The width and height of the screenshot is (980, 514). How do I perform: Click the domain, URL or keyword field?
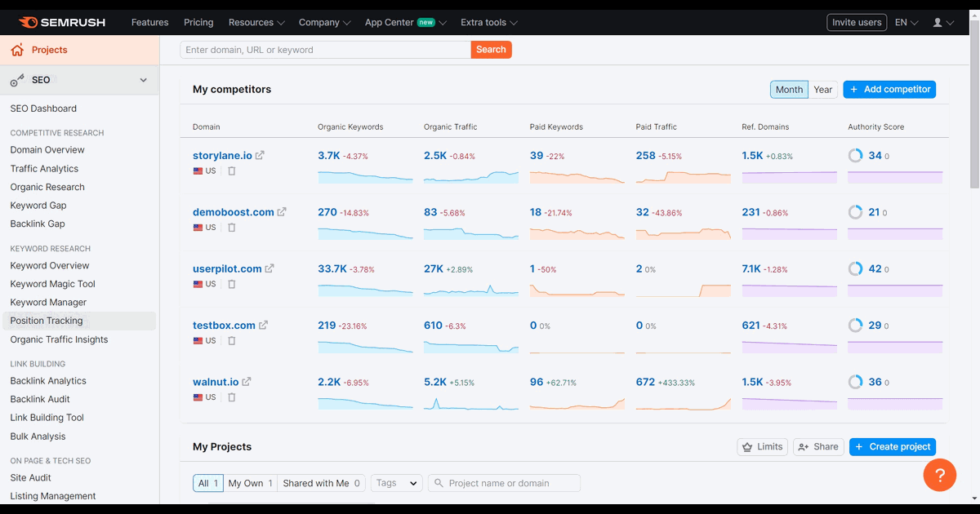point(325,50)
